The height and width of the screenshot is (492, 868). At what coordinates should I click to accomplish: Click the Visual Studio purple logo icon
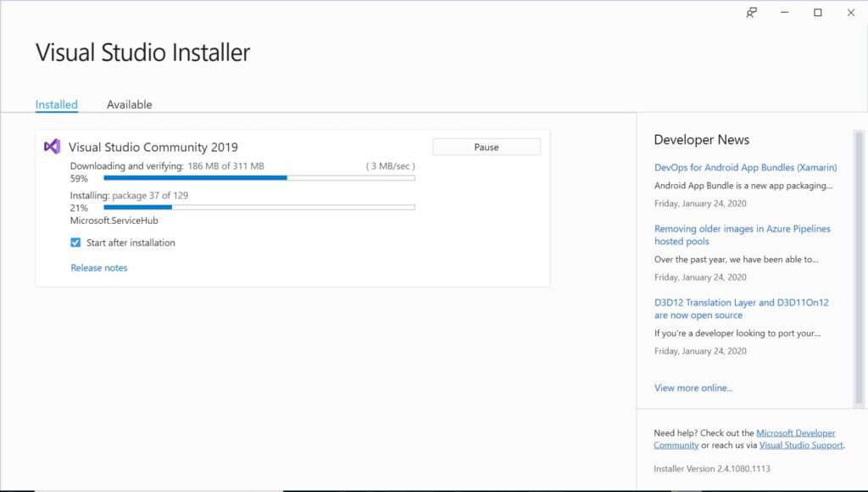point(52,147)
